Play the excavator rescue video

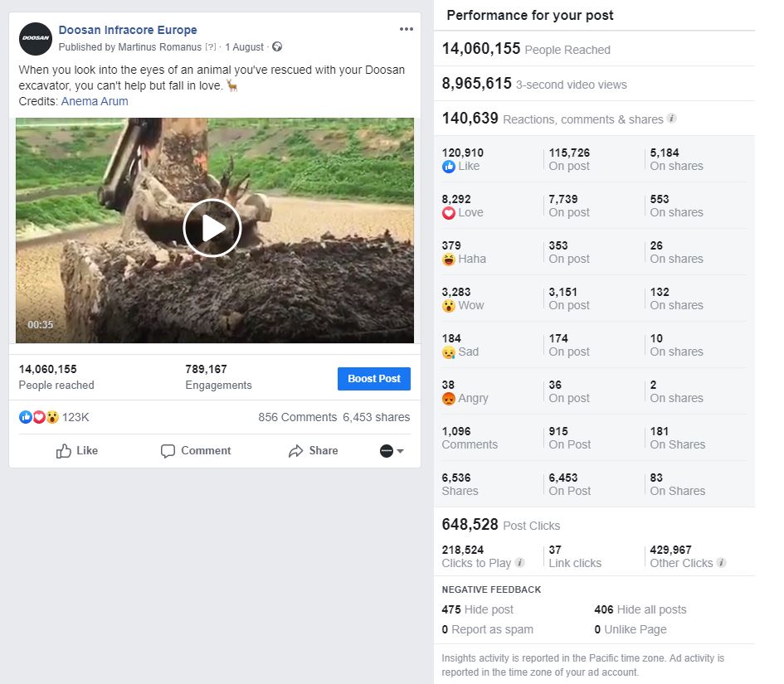tap(212, 228)
